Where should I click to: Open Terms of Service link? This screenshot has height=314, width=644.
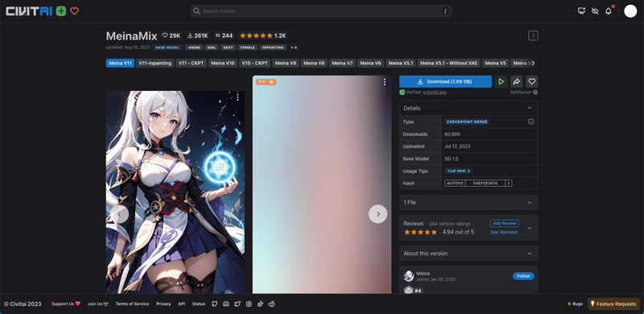(x=132, y=304)
